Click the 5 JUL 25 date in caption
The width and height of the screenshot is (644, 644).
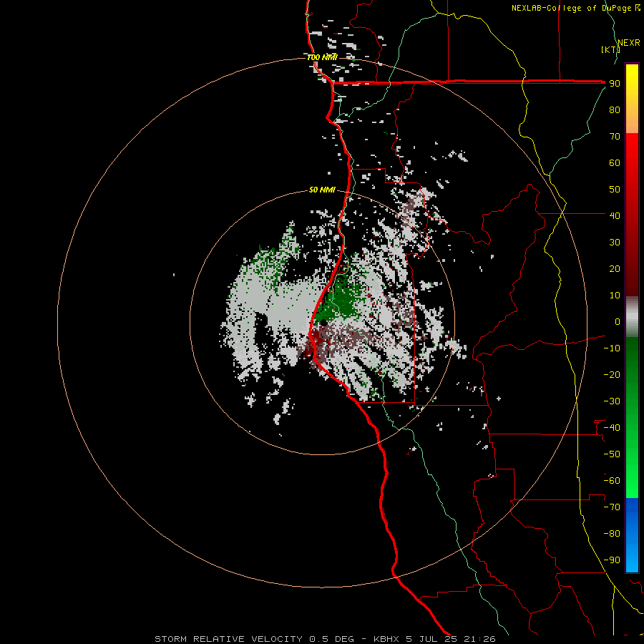pyautogui.click(x=431, y=639)
